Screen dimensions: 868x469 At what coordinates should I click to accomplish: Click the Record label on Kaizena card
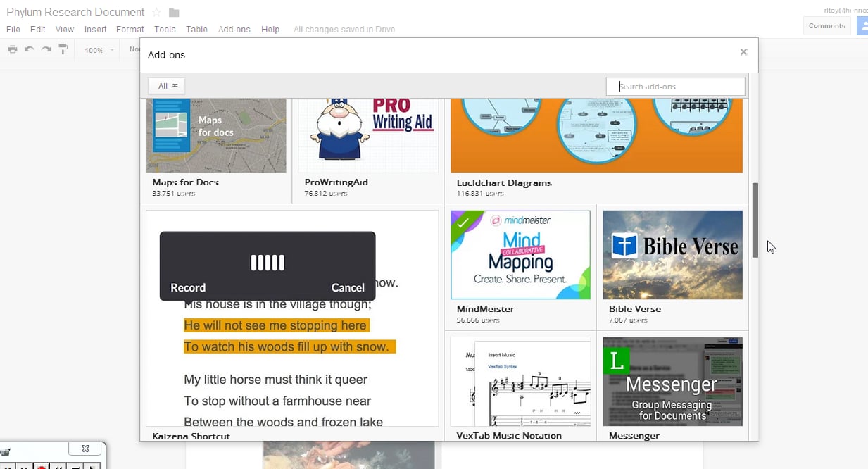pos(188,287)
